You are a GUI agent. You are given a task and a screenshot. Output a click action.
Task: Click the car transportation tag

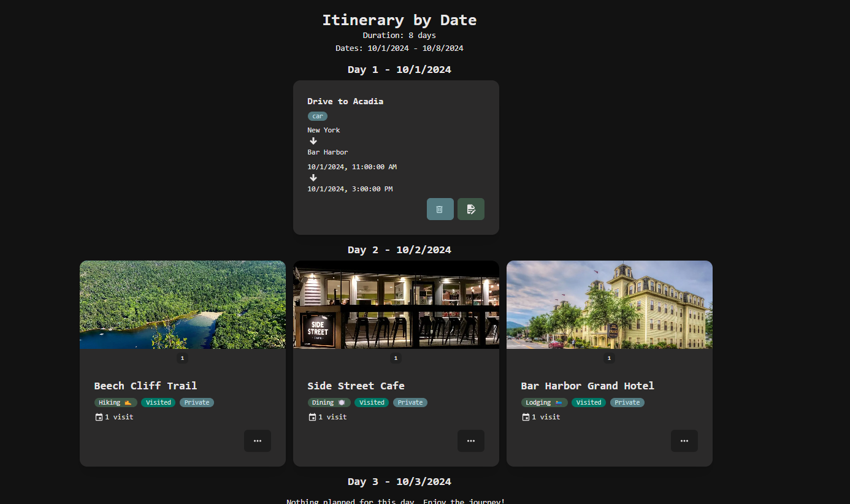(x=317, y=116)
